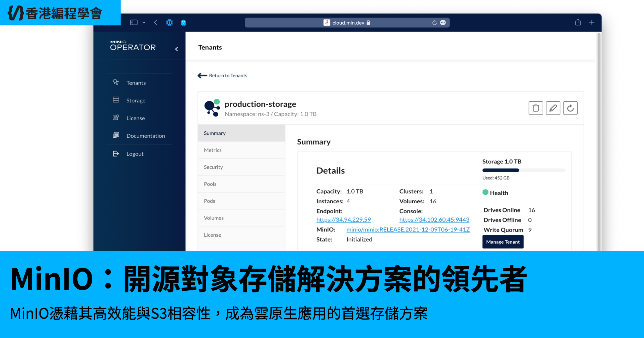This screenshot has height=338, width=644.
Task: Click the Documentation sidebar icon
Action: point(116,135)
